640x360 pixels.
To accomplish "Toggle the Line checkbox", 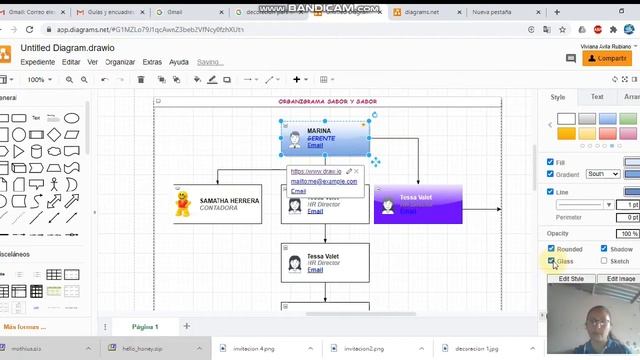I will click(x=550, y=191).
